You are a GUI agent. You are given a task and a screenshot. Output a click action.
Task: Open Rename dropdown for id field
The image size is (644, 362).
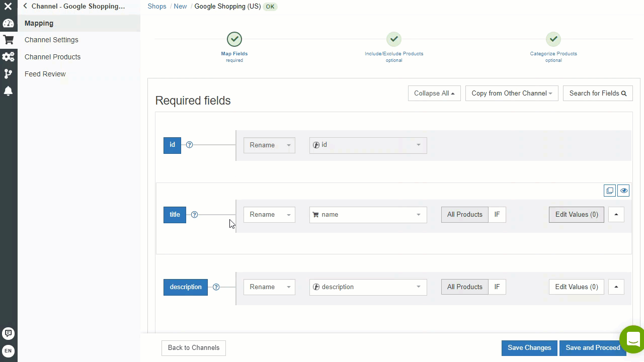(269, 145)
